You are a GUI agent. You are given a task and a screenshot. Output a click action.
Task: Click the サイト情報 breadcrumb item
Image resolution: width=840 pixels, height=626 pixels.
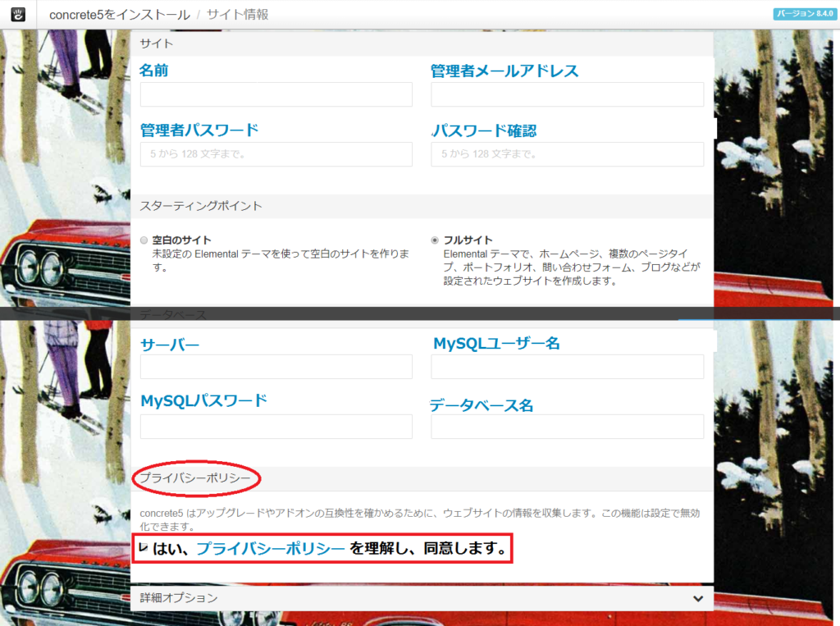[237, 15]
